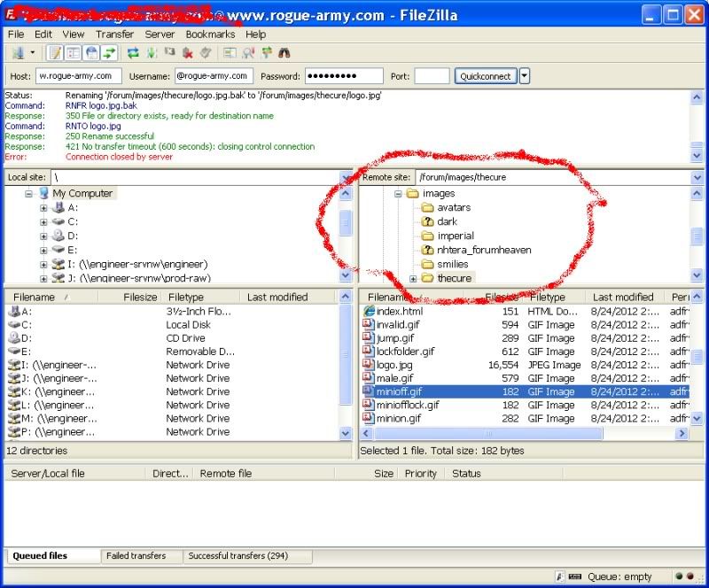
Task: Toggle synchronized browsing
Action: [267, 53]
